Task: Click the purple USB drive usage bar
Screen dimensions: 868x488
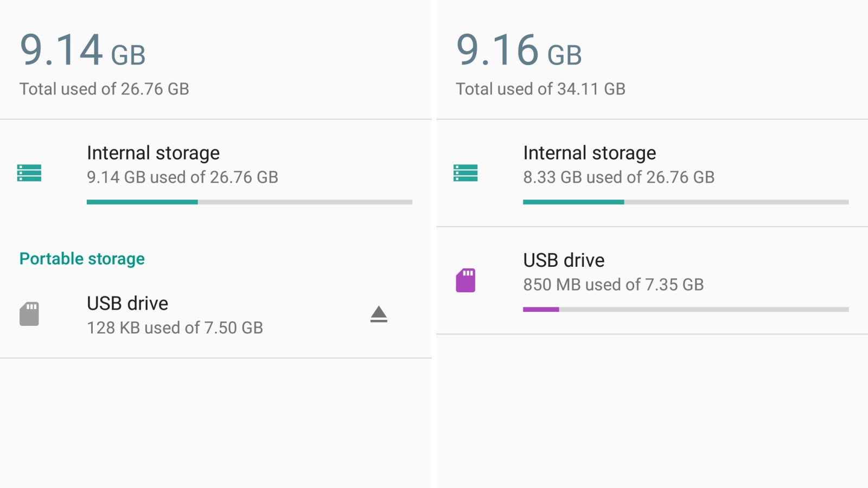Action: click(x=686, y=310)
